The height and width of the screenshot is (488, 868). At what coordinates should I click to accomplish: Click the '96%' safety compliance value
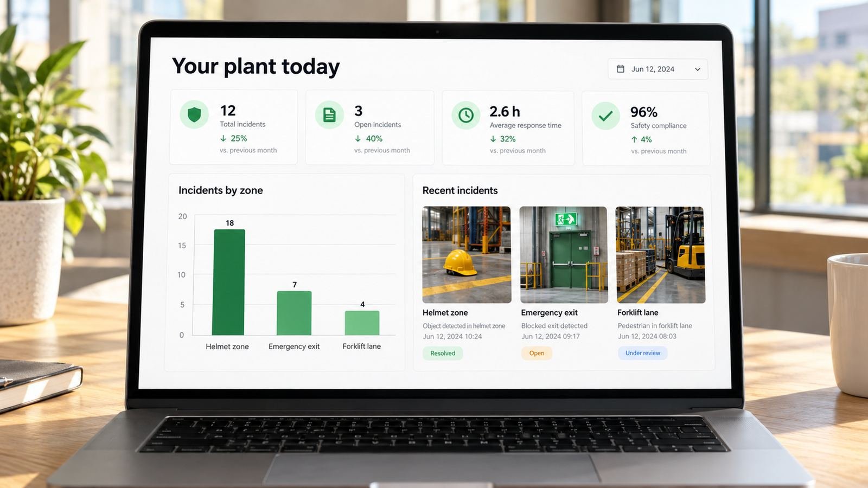[x=643, y=112]
